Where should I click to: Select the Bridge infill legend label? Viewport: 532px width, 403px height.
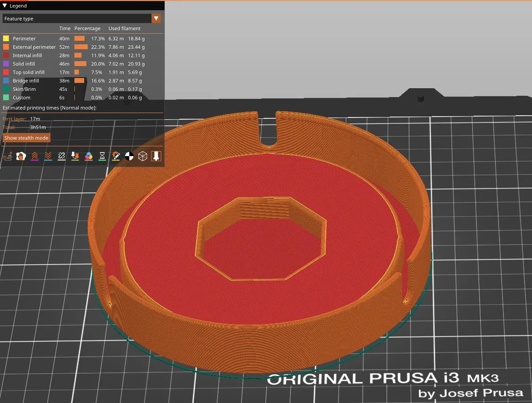[x=26, y=81]
